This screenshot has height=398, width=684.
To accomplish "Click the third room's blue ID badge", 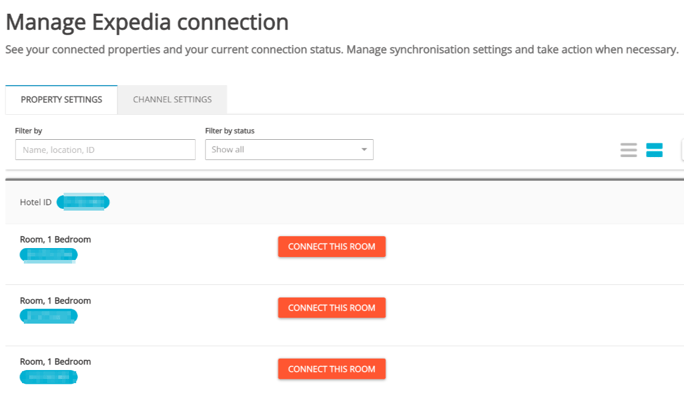I will point(48,377).
